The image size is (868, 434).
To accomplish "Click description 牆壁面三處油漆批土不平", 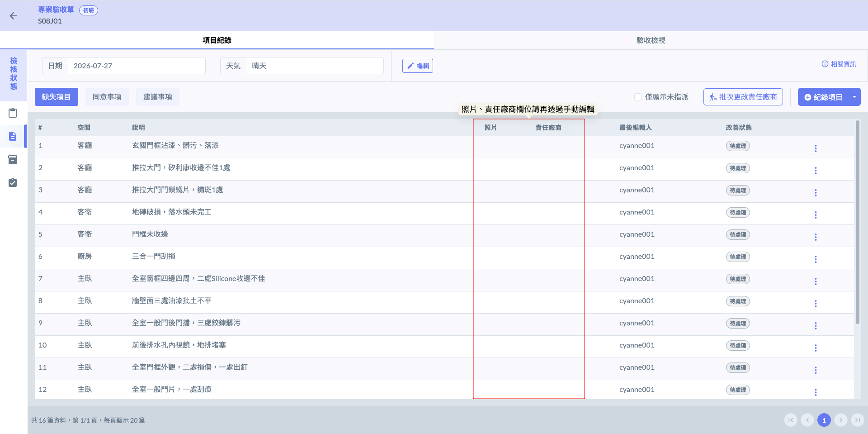I will point(172,300).
